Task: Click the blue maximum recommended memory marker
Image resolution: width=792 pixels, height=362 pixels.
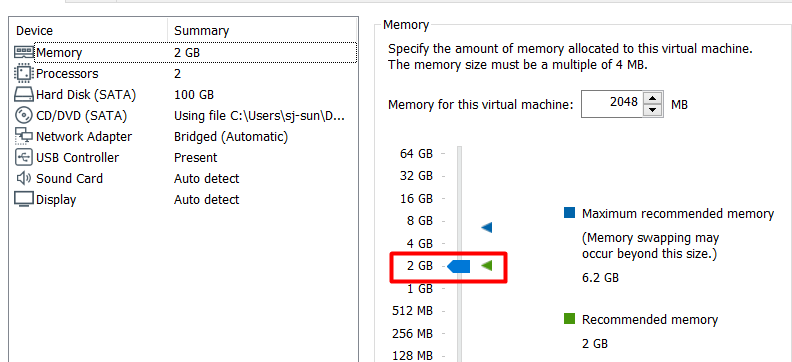Action: pos(486,227)
